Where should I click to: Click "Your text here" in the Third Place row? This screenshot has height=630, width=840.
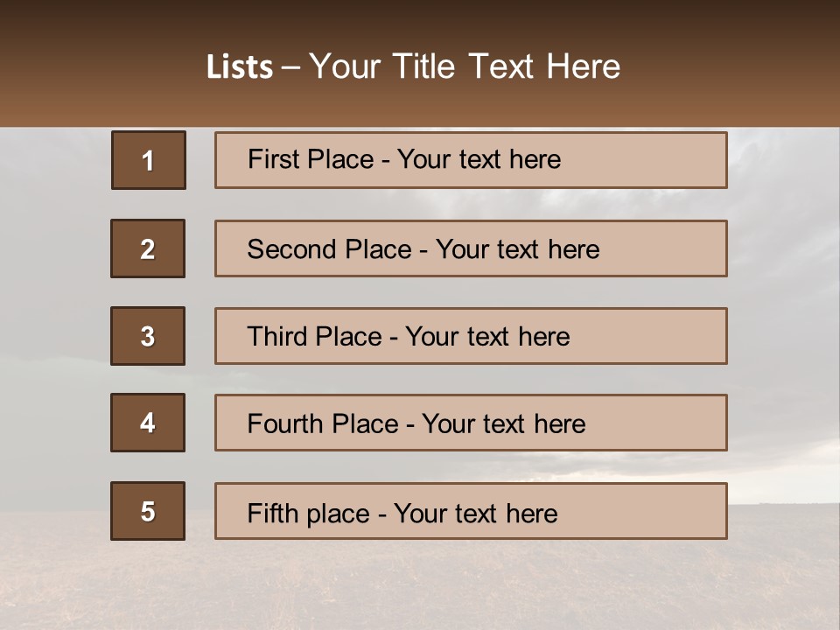[487, 337]
